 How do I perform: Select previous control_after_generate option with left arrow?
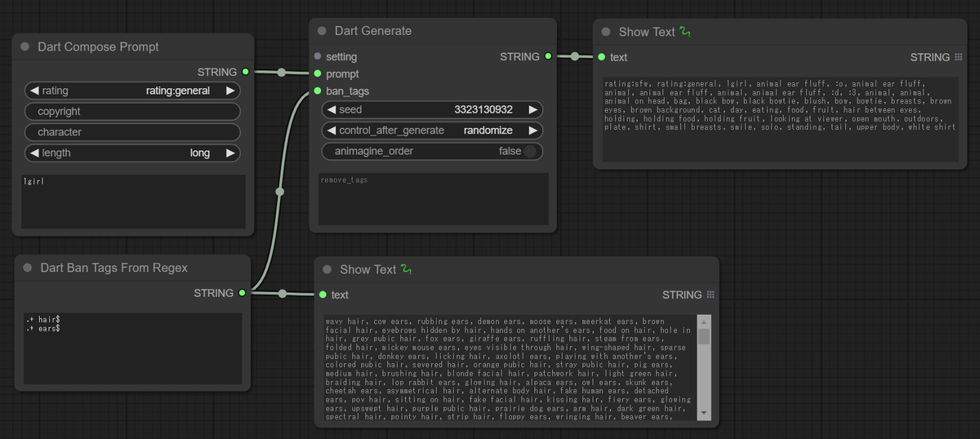pos(331,131)
